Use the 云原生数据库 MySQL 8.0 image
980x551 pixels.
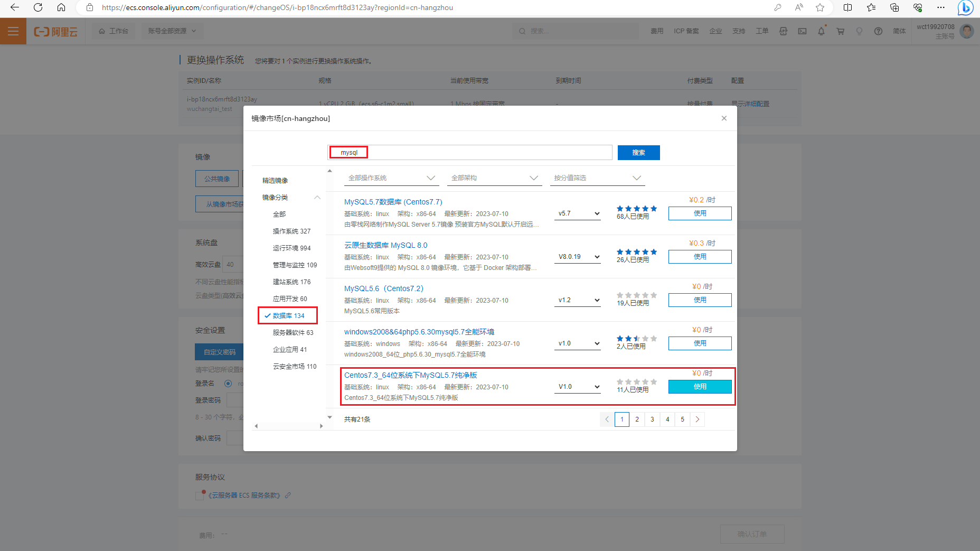coord(700,257)
